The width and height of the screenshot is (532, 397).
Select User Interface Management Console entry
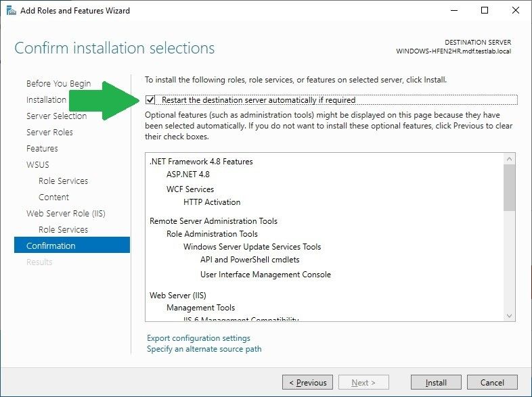pos(265,275)
